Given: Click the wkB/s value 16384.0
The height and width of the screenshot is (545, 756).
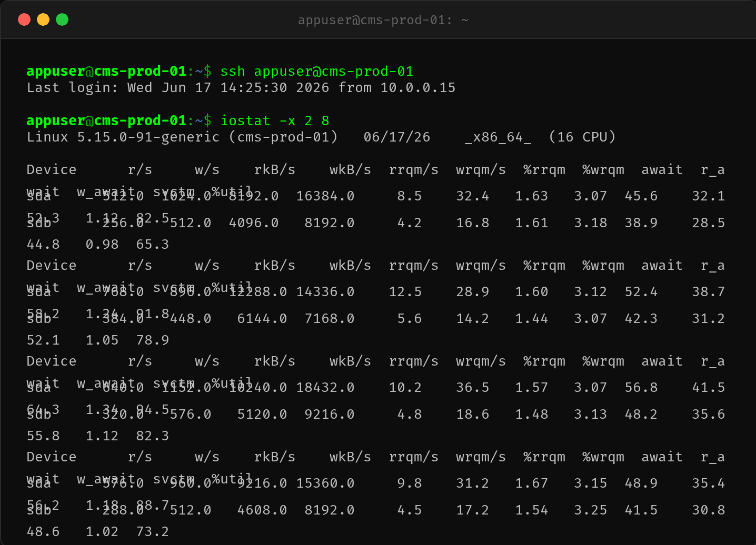Looking at the screenshot, I should tap(325, 196).
